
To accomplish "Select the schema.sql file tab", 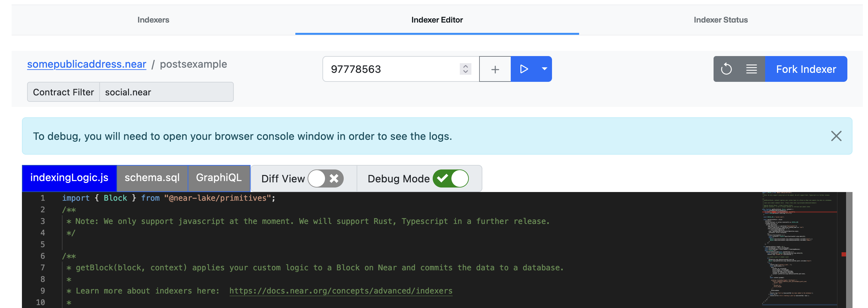I will (152, 178).
